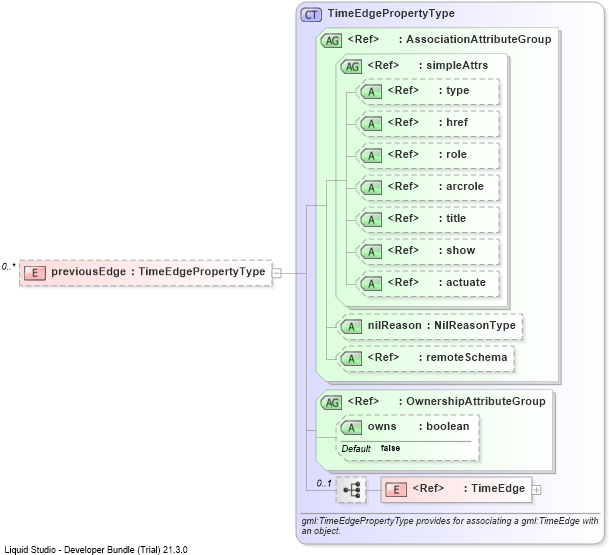Click the AG icon of AssociationAttributeGroup

tap(331, 40)
